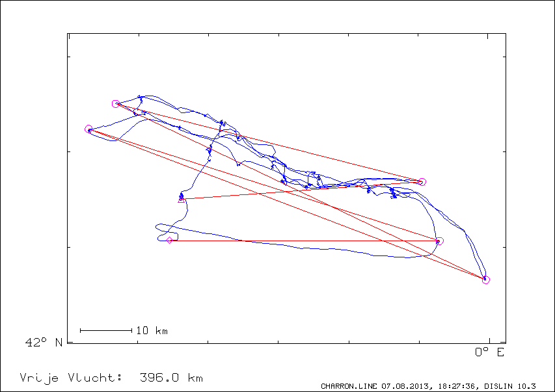Viewport: 555px width, 392px height.
Task: Click the 'DISLIN 10.3' version text
Action: point(509,386)
